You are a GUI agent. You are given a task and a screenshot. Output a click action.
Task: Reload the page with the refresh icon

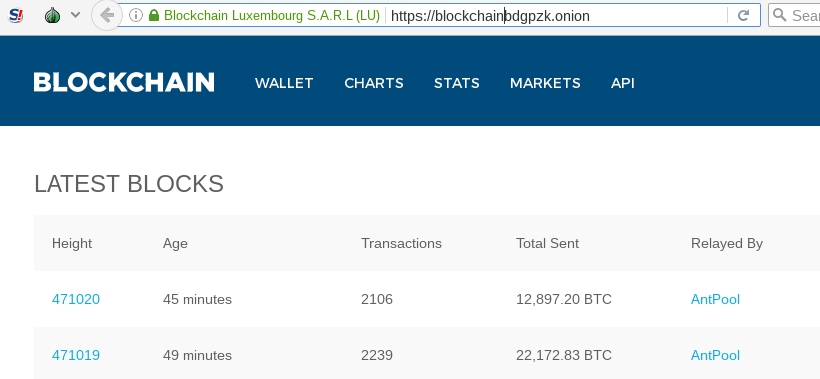click(743, 15)
